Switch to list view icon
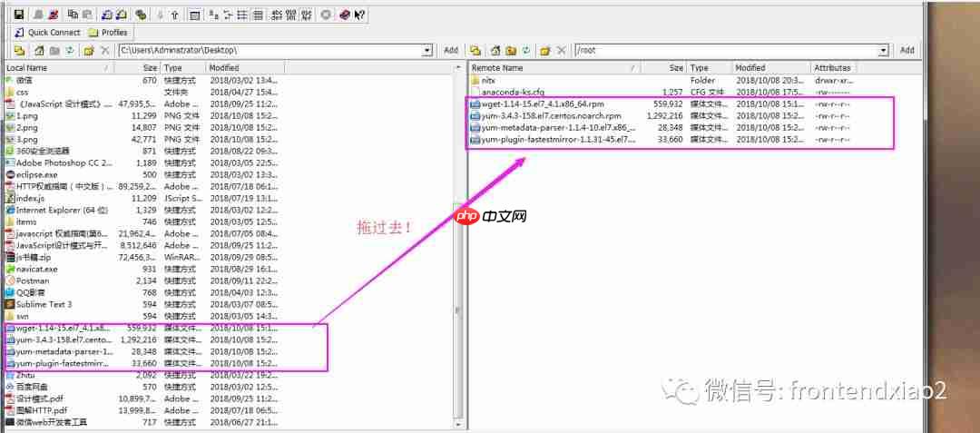 [242, 15]
